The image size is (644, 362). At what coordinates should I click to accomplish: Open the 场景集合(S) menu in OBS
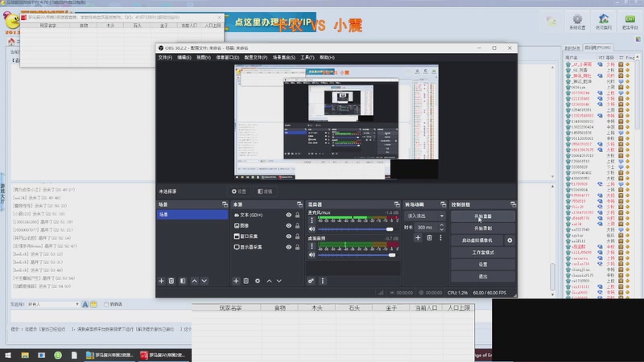(284, 57)
